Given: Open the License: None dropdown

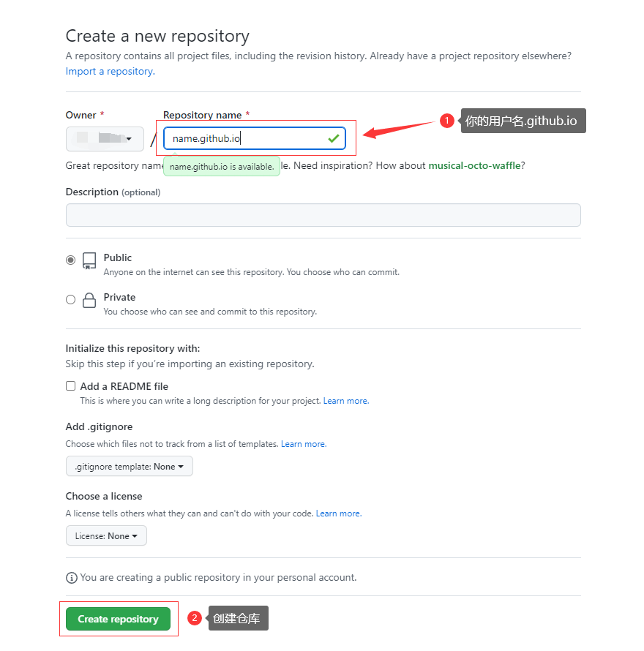Looking at the screenshot, I should pos(106,536).
